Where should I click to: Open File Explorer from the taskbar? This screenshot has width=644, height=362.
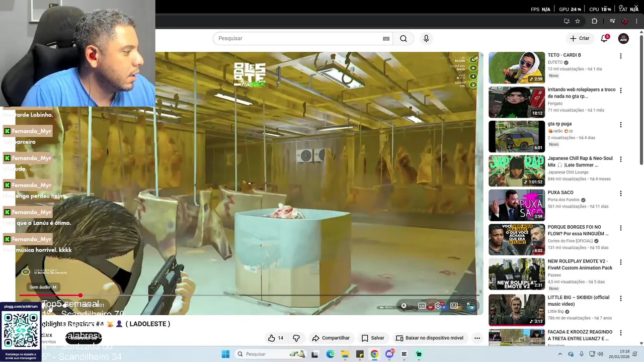point(345,354)
